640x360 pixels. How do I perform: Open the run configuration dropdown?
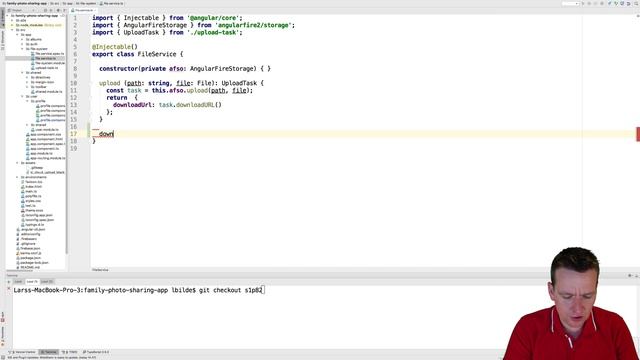pos(571,3)
